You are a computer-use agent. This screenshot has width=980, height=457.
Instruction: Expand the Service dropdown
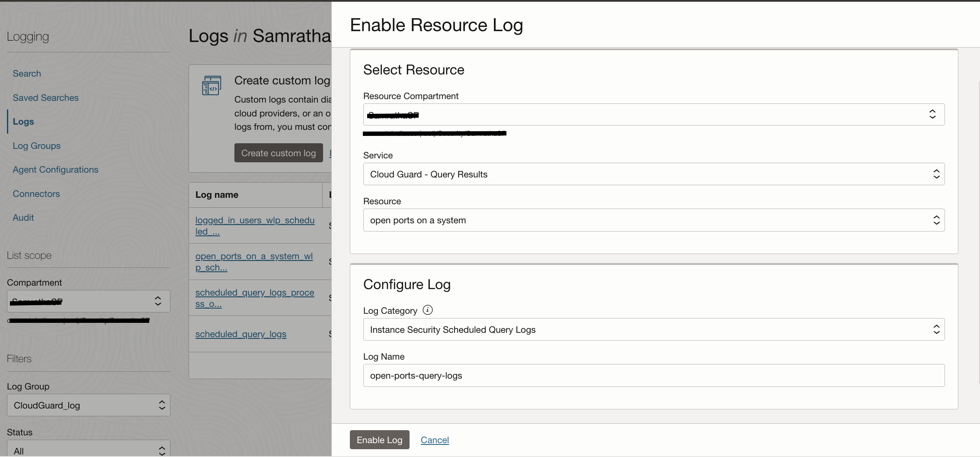653,174
